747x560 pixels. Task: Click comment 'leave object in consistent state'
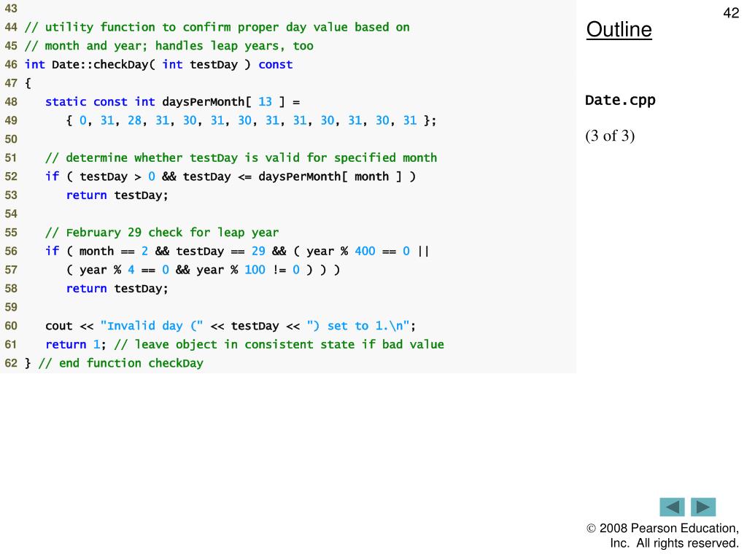point(279,344)
